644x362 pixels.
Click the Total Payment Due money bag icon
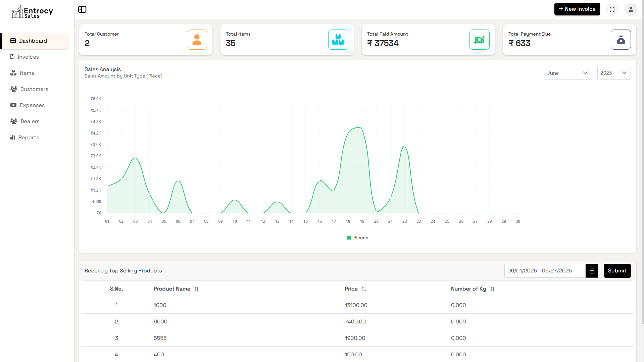pos(621,40)
